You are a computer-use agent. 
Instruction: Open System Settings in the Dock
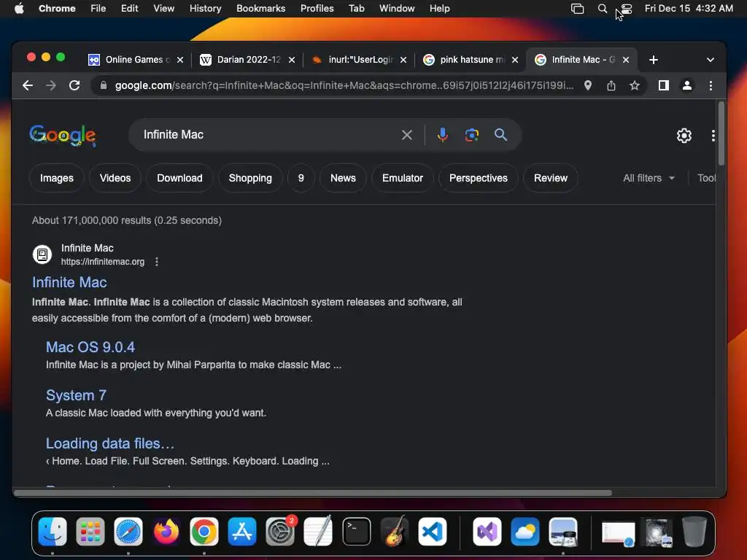click(280, 532)
